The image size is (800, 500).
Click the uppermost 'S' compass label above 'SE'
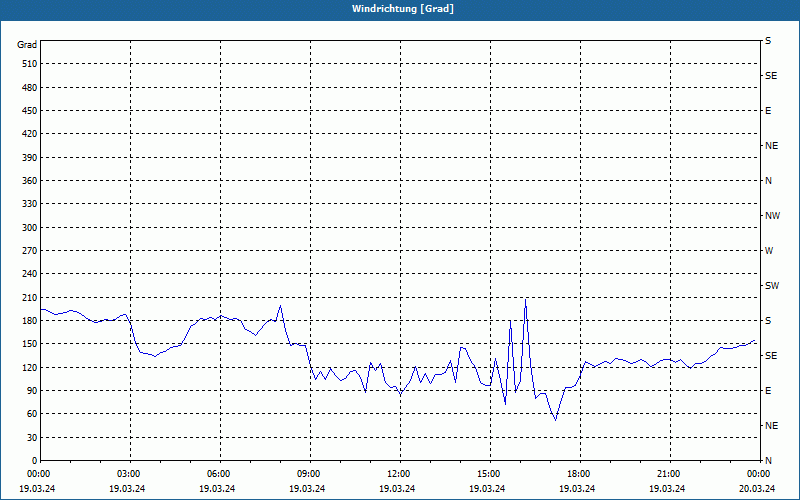[x=768, y=41]
